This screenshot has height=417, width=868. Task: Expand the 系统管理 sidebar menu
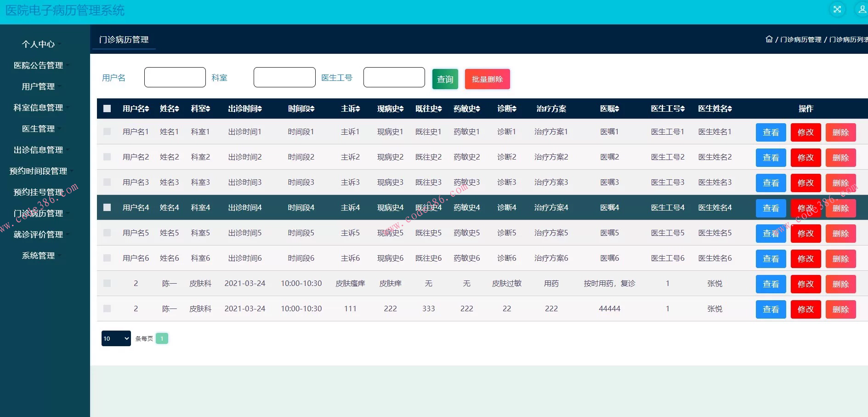pos(39,256)
